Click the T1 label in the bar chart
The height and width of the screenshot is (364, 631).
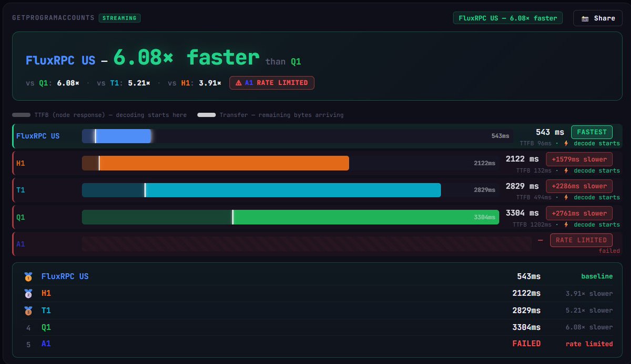coord(21,190)
